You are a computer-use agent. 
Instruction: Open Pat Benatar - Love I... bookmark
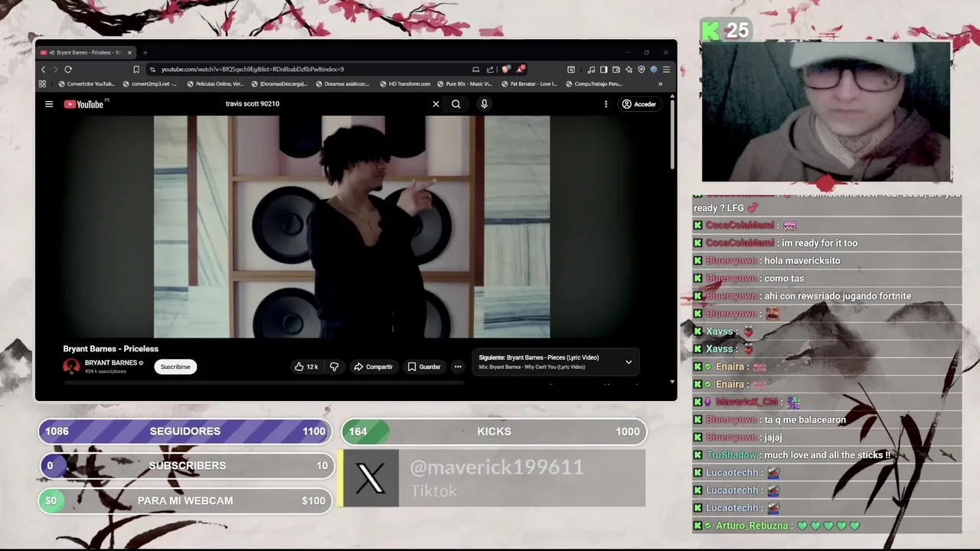[x=530, y=84]
